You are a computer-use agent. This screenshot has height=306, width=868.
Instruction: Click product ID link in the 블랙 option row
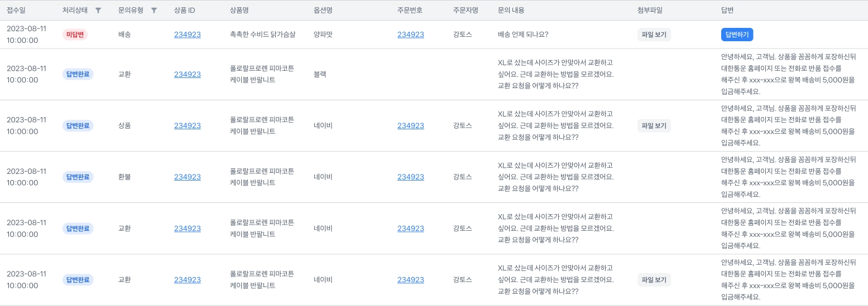tap(188, 75)
